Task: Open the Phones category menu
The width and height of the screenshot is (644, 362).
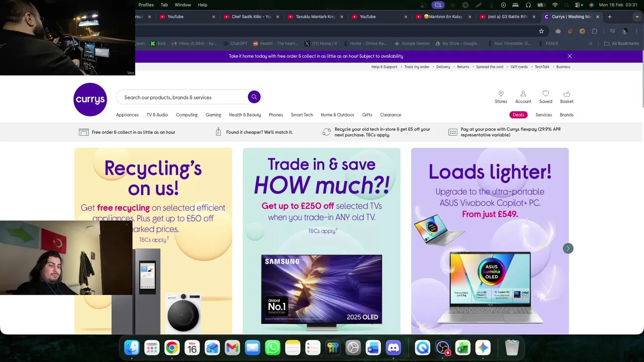Action: (276, 115)
